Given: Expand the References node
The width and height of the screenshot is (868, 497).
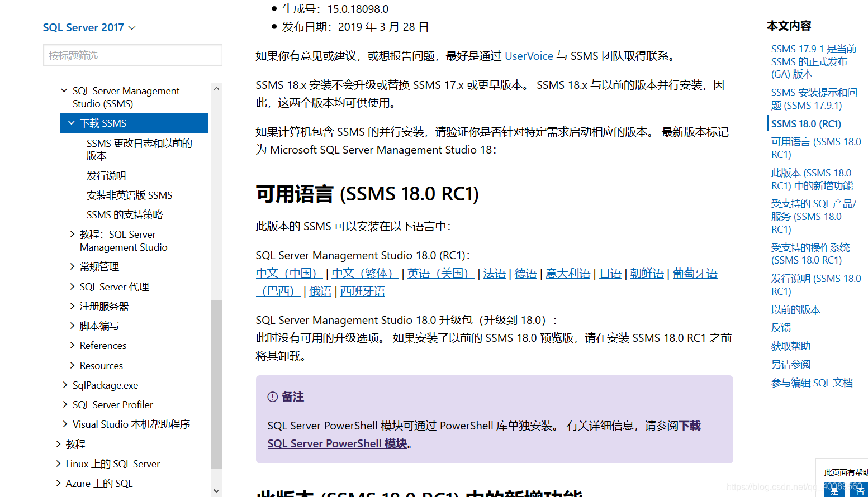Looking at the screenshot, I should [72, 345].
